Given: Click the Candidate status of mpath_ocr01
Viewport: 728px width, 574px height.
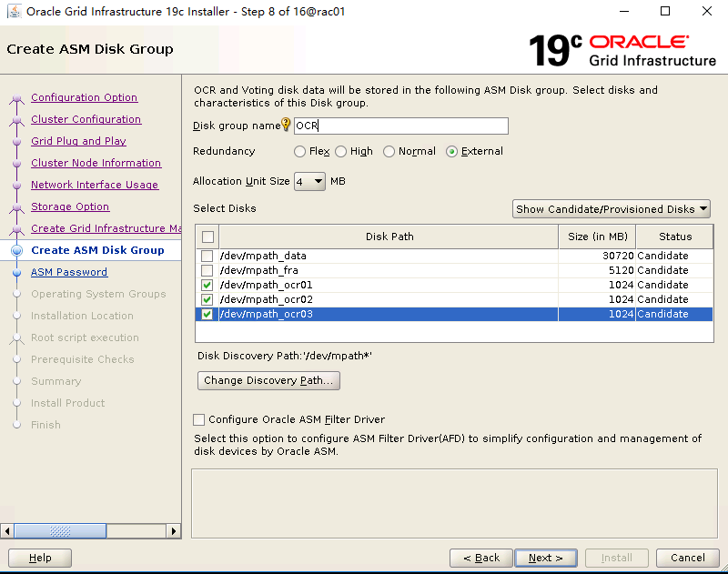Looking at the screenshot, I should [x=674, y=285].
